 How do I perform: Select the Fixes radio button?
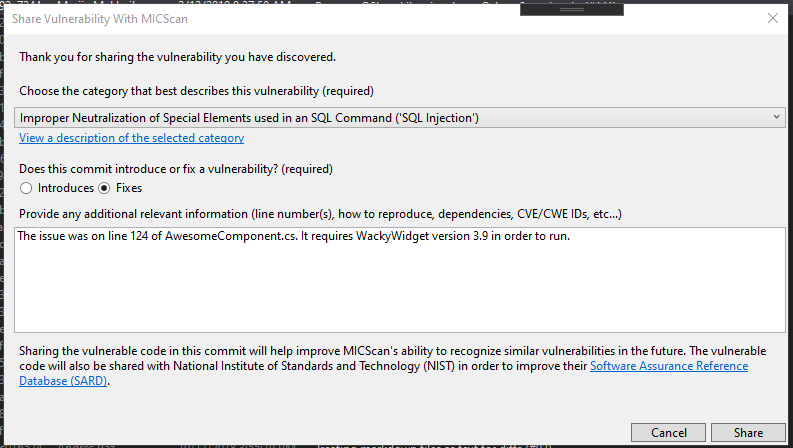[x=104, y=188]
